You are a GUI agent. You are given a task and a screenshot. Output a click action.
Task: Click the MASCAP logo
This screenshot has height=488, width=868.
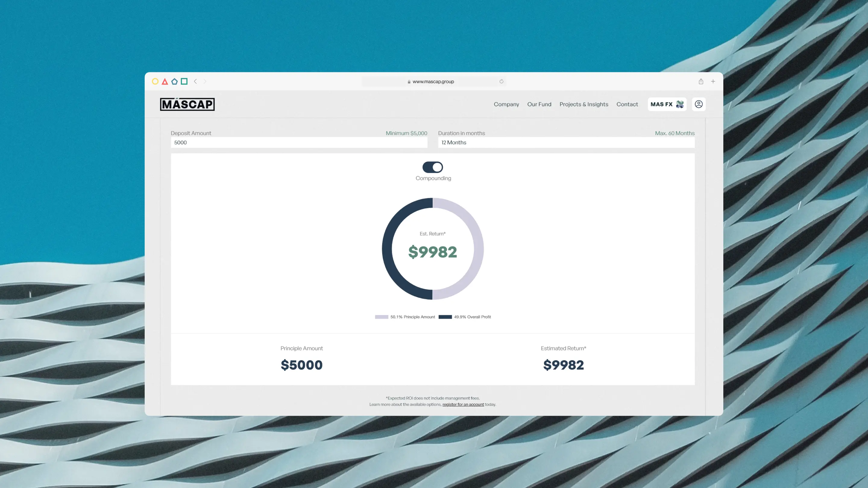coord(187,105)
